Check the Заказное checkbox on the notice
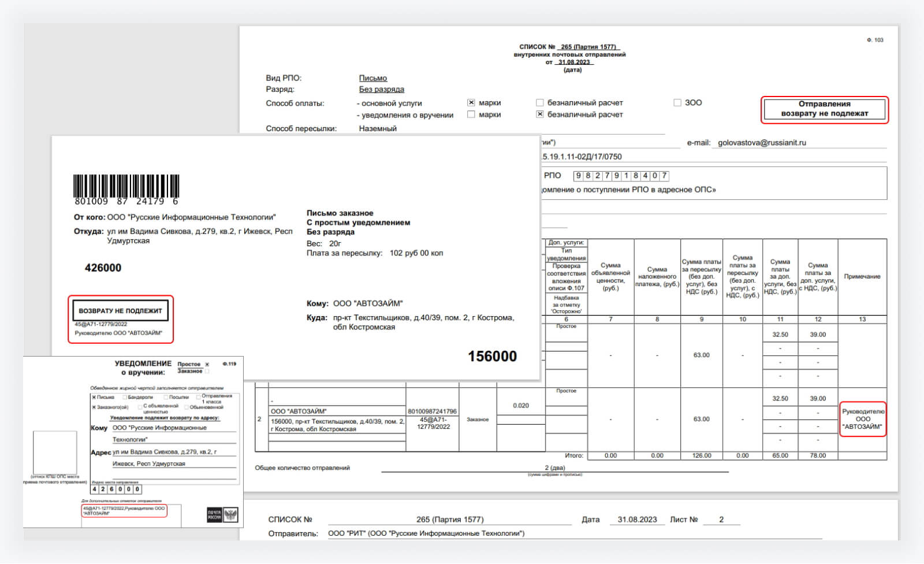The height and width of the screenshot is (564, 924). 207,371
